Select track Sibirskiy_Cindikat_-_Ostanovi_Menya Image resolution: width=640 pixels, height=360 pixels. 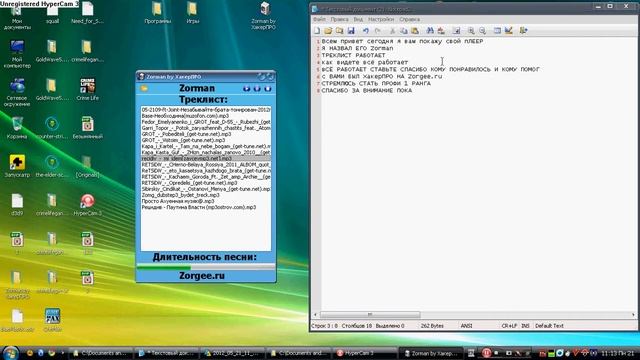coord(206,189)
